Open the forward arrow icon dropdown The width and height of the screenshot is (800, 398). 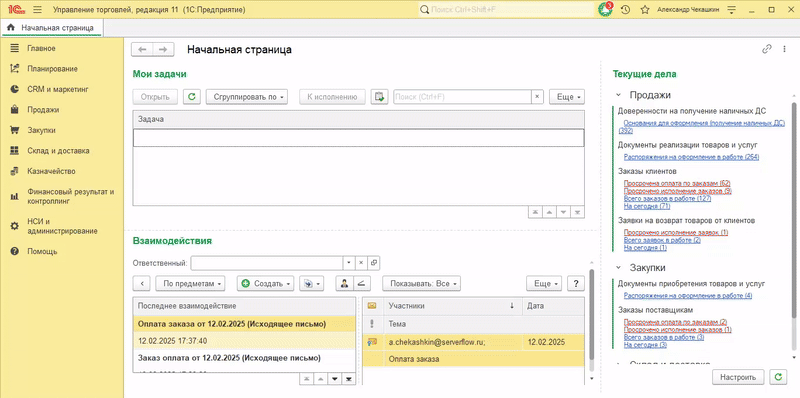click(311, 283)
